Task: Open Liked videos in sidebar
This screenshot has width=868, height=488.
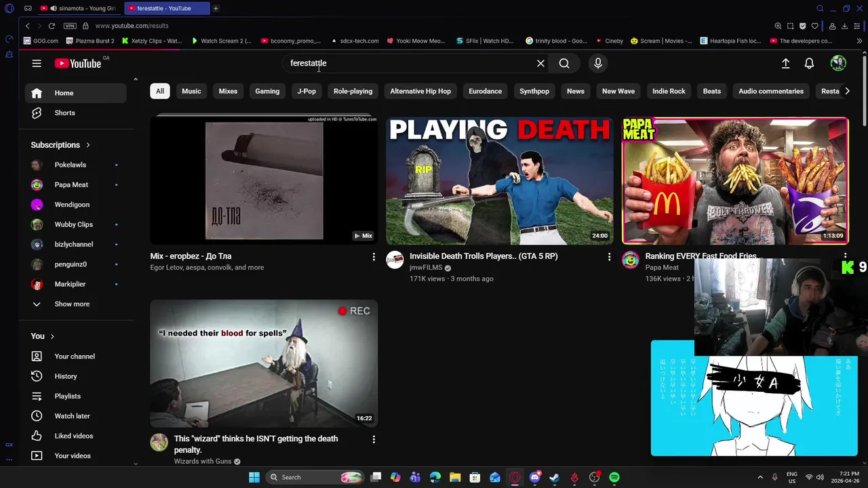Action: tap(75, 436)
